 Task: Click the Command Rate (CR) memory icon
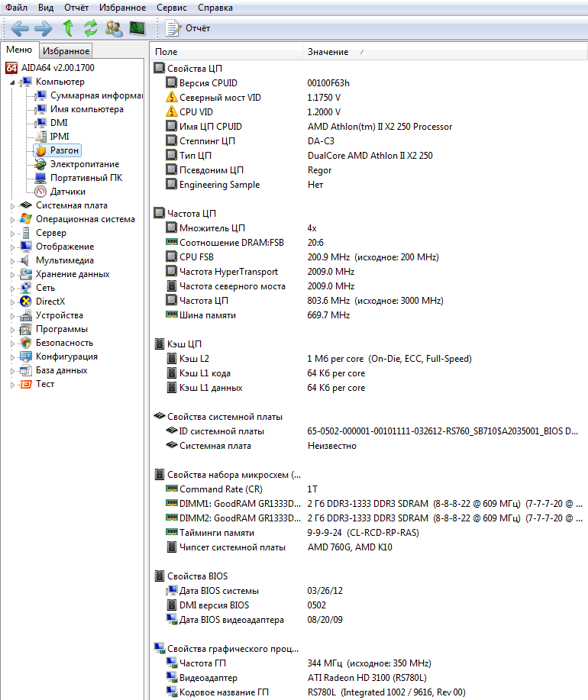pyautogui.click(x=172, y=489)
